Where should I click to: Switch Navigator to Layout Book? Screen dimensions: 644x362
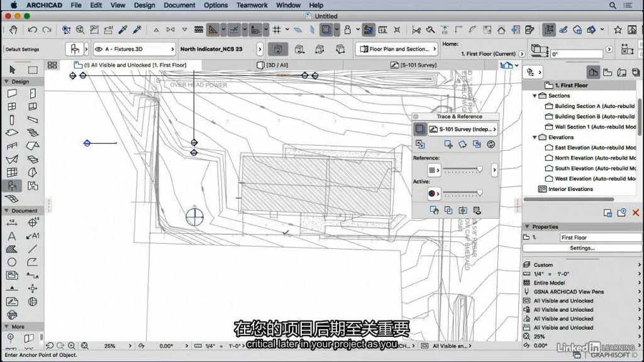(x=622, y=72)
